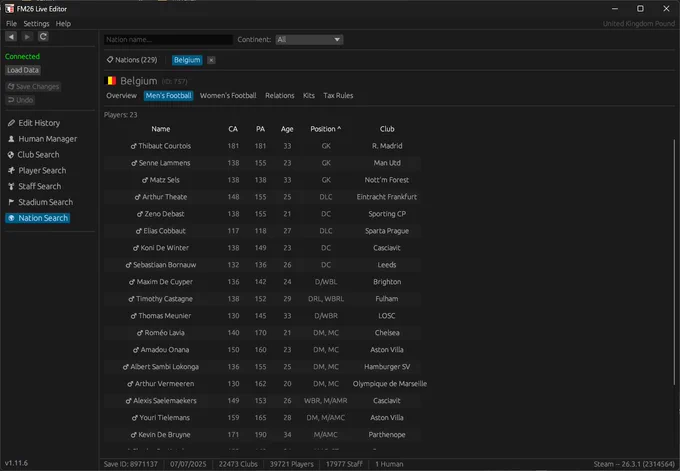
Task: Click the Edit History pencil icon
Action: point(11,123)
